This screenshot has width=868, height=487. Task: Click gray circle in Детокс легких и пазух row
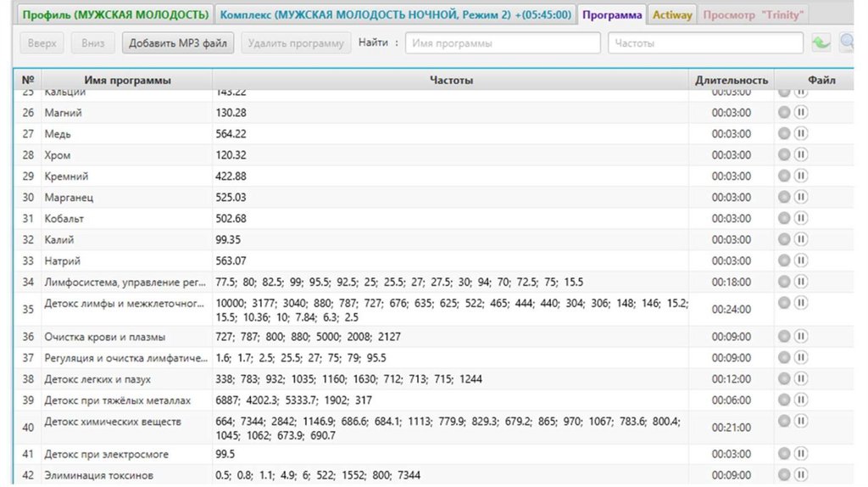(784, 378)
